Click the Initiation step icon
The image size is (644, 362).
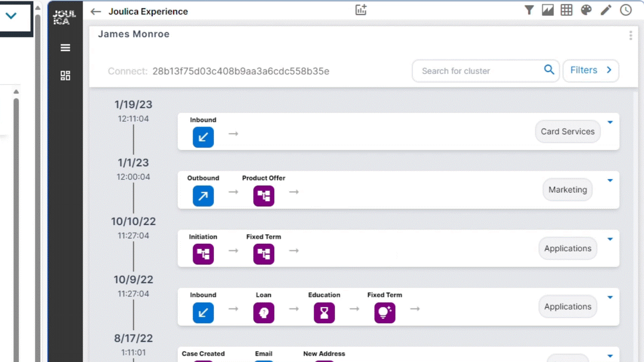tap(203, 254)
